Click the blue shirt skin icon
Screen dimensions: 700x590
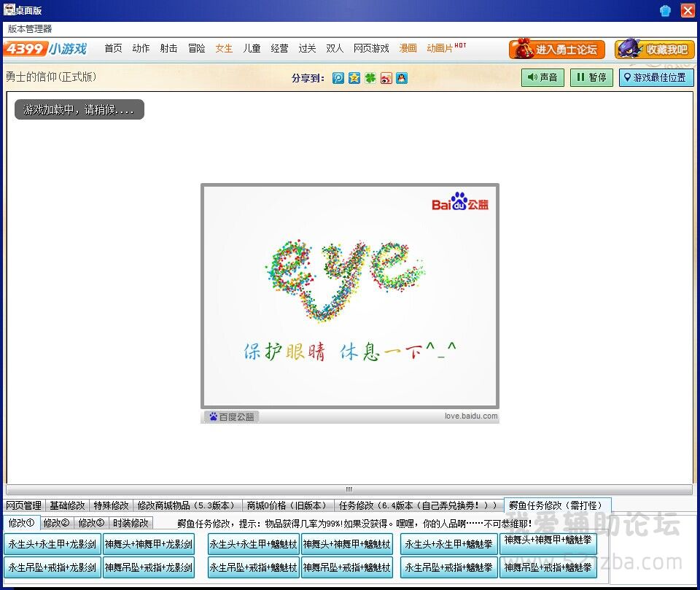coord(665,10)
